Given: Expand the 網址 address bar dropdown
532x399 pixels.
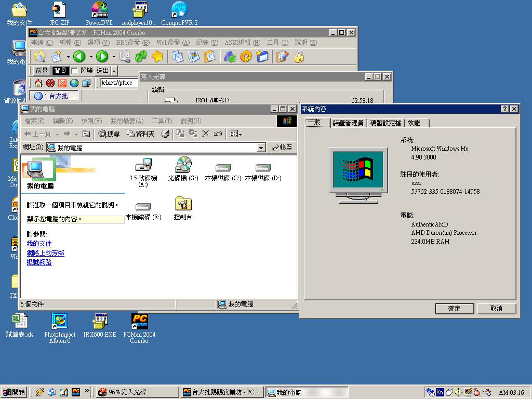Looking at the screenshot, I should pos(261,148).
